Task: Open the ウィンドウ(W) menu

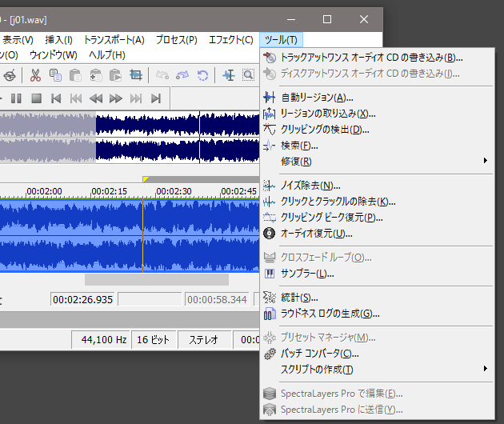Action: [x=54, y=55]
